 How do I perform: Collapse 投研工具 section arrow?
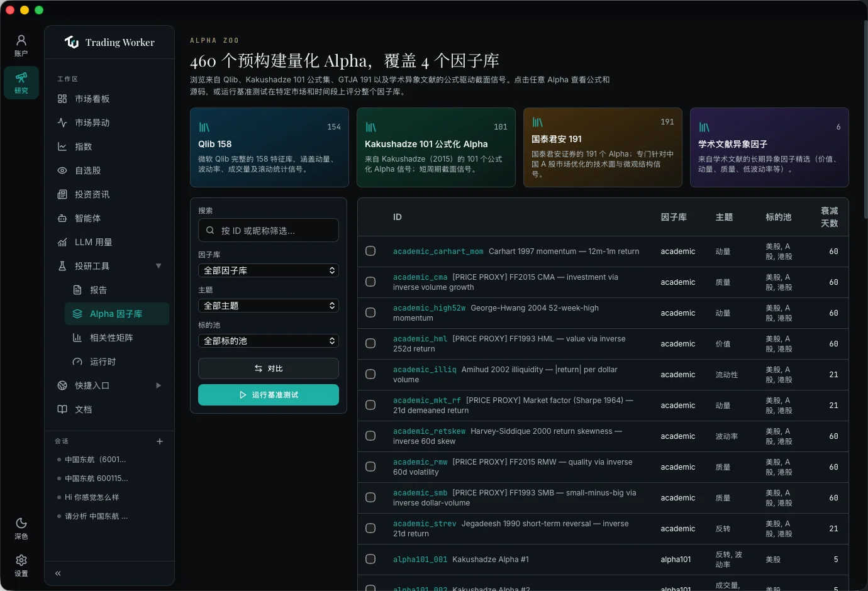point(159,266)
